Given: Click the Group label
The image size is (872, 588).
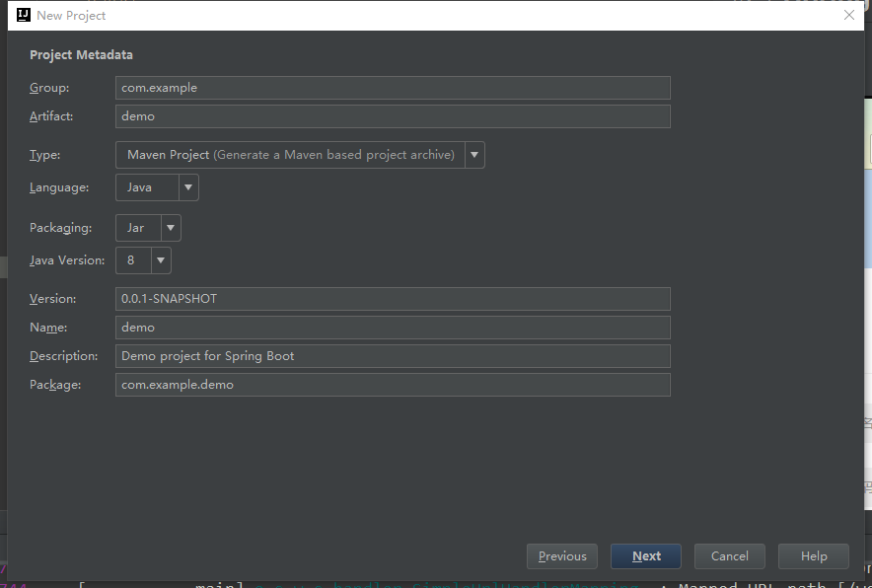Looking at the screenshot, I should coord(49,88).
